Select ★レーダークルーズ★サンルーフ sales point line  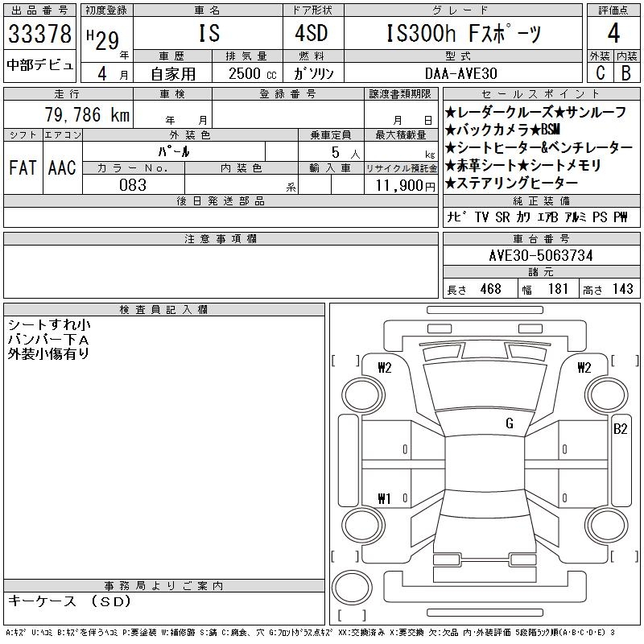(535, 112)
